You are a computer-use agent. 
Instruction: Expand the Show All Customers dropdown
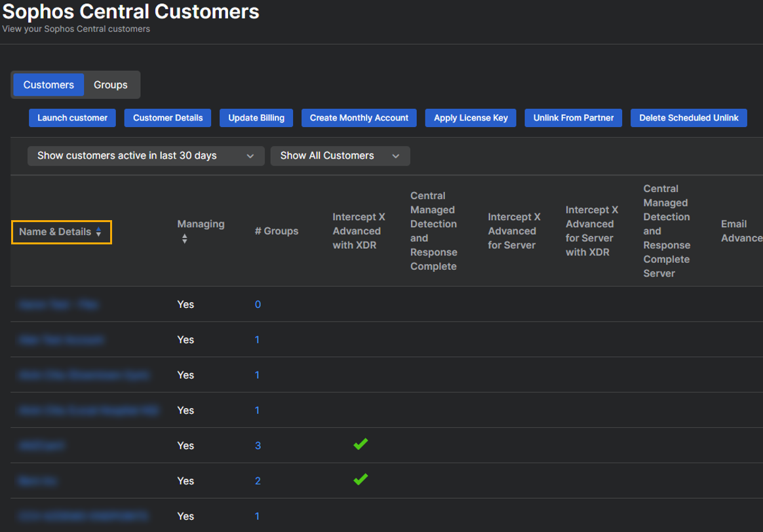pos(340,156)
